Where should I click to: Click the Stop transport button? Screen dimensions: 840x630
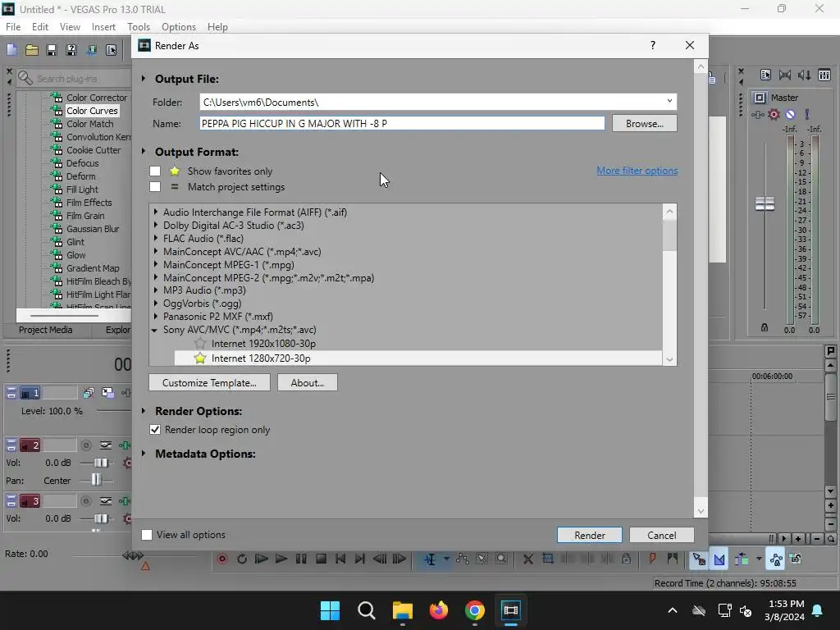pos(321,559)
